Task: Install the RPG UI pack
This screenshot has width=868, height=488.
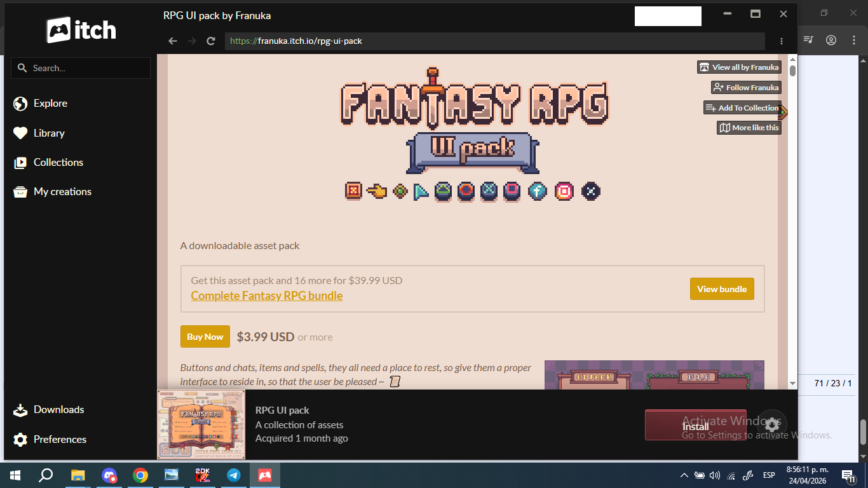Action: point(696,425)
